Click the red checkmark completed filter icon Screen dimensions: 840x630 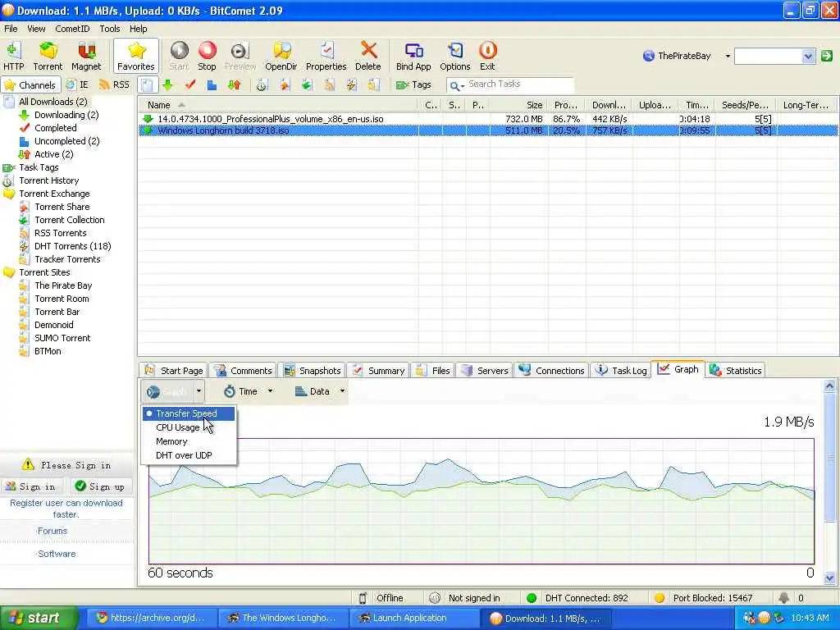click(189, 84)
